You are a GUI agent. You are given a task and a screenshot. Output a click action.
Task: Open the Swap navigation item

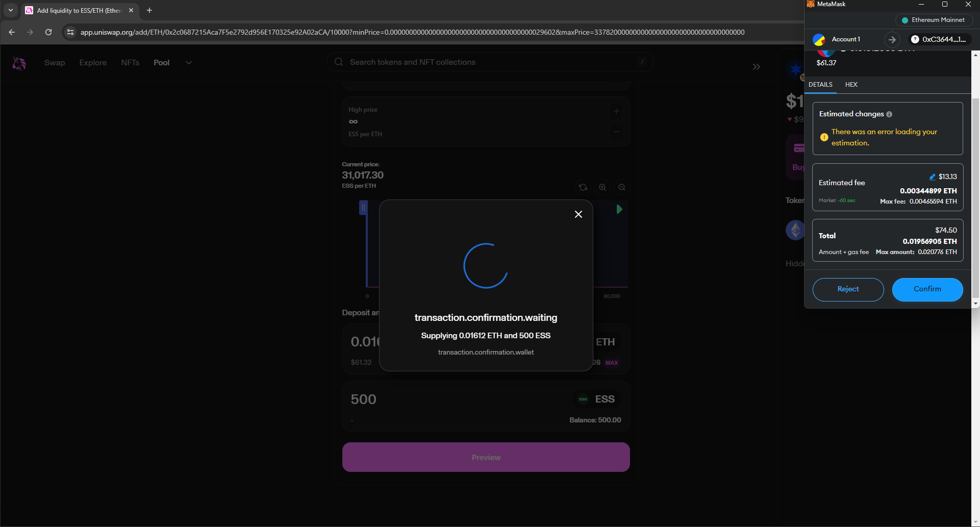pyautogui.click(x=55, y=63)
